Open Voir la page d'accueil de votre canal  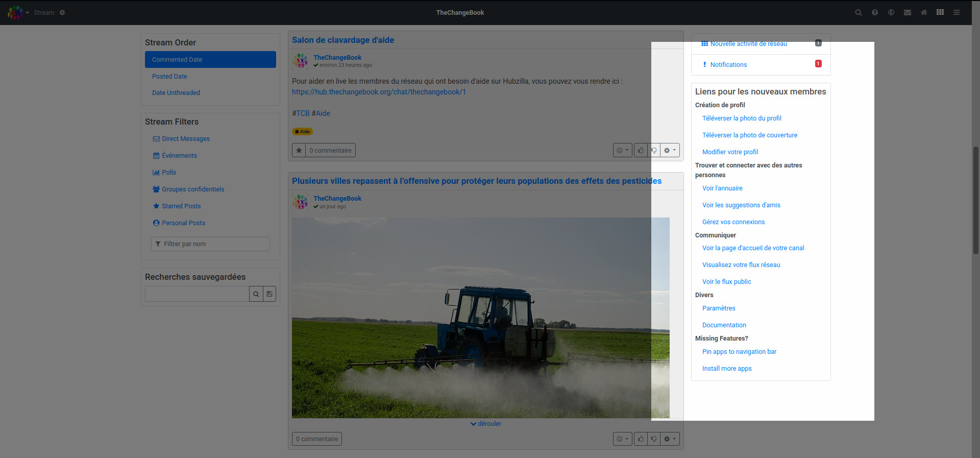[753, 248]
